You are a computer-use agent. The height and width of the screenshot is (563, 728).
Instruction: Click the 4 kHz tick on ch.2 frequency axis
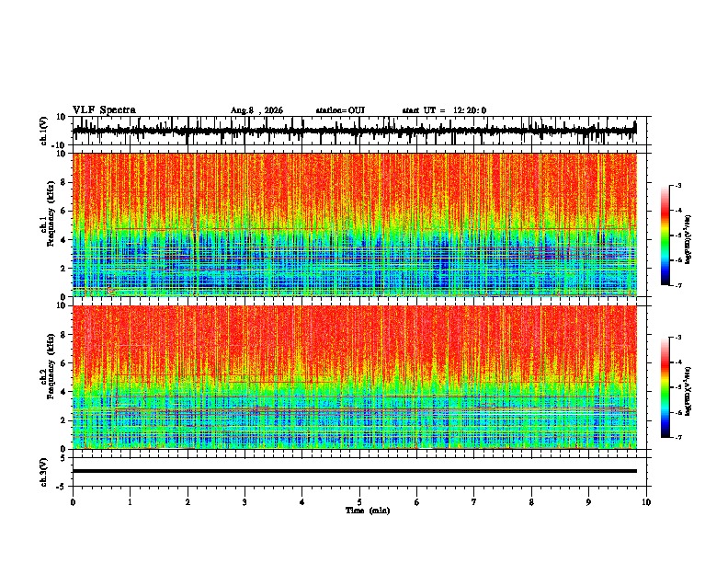click(x=63, y=392)
